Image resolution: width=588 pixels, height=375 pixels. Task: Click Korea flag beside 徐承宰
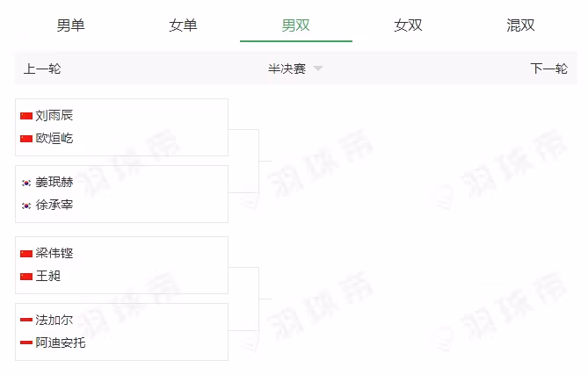(26, 206)
